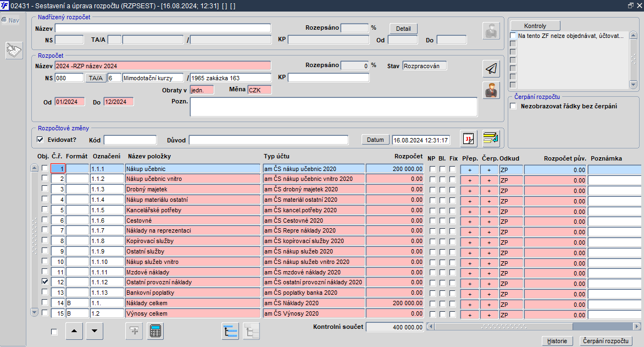Viewport: 644px width, 347px height.
Task: Click the Přep. plus button for Náklady celkem
Action: pyautogui.click(x=470, y=304)
